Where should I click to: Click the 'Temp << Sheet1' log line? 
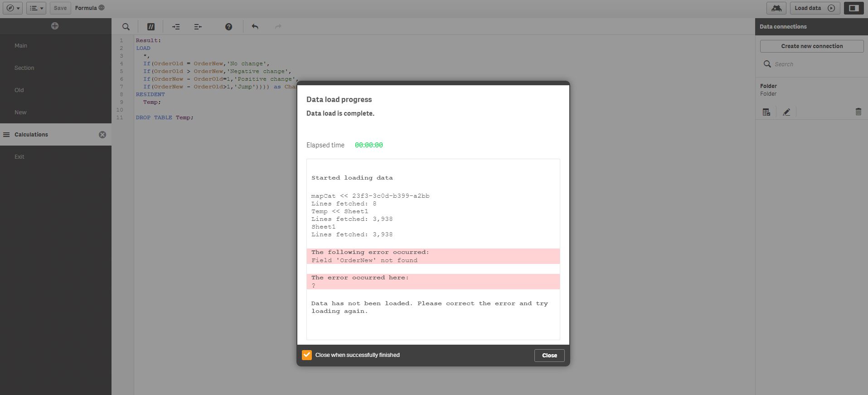tap(340, 211)
